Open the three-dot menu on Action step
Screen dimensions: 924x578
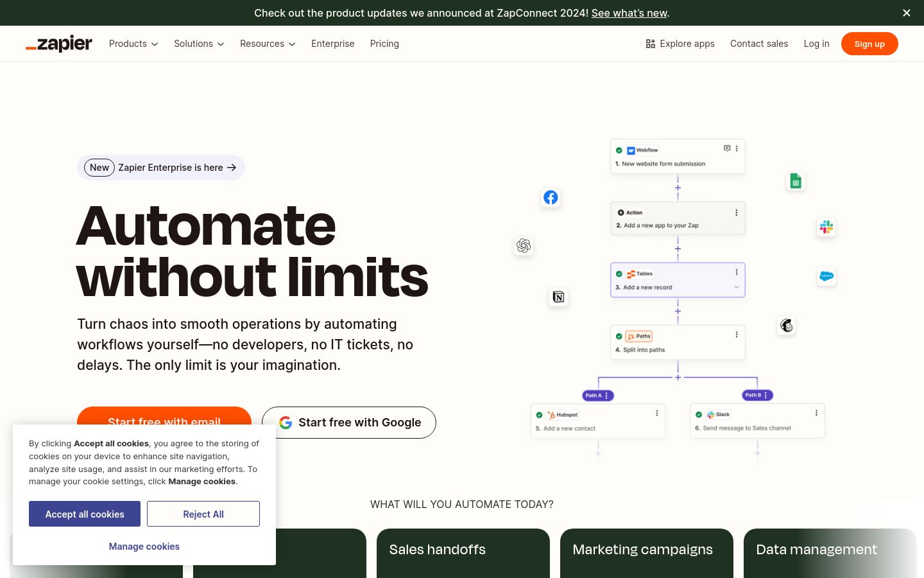(x=737, y=213)
